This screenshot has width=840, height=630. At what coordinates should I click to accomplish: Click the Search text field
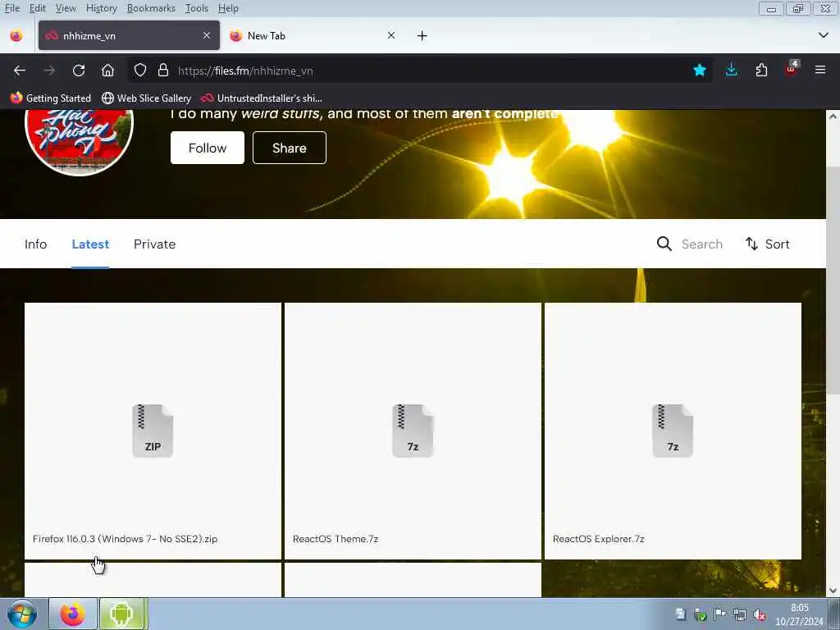[x=702, y=244]
